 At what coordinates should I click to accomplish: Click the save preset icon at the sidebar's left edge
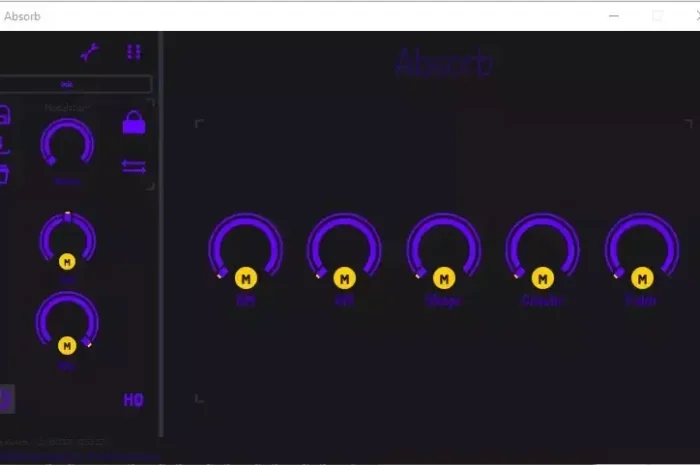coord(4,114)
